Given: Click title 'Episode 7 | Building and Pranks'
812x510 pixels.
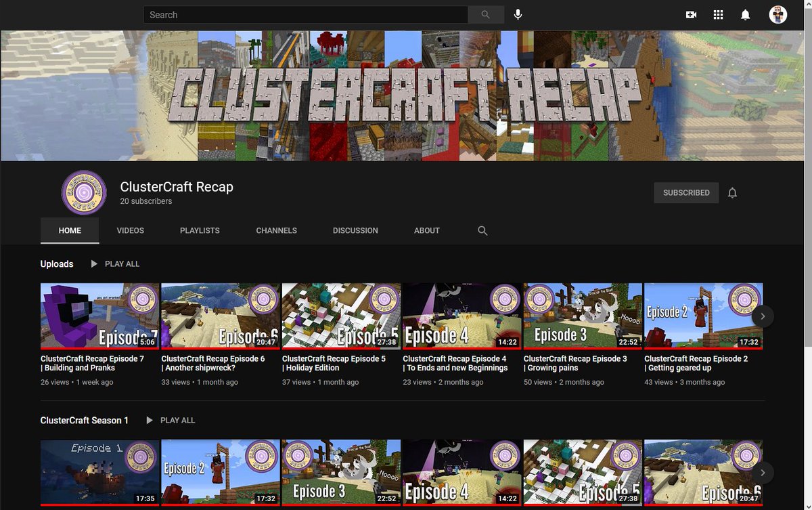Looking at the screenshot, I should (92, 363).
